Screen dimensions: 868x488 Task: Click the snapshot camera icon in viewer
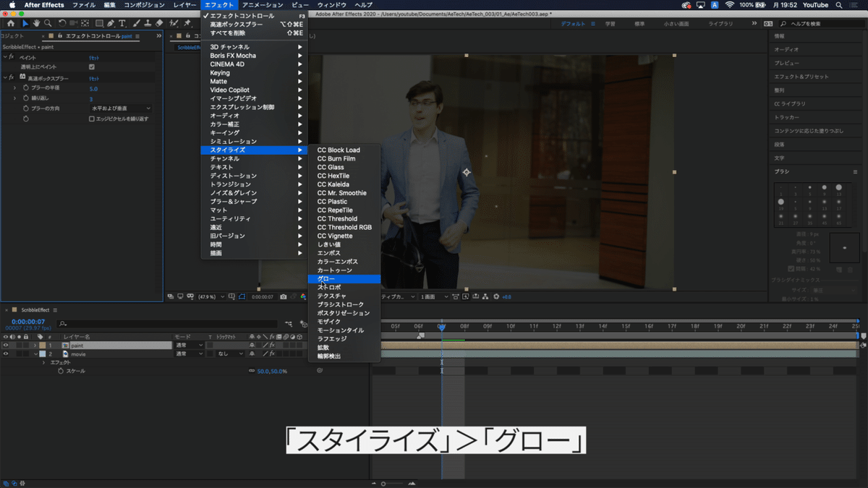point(284,296)
